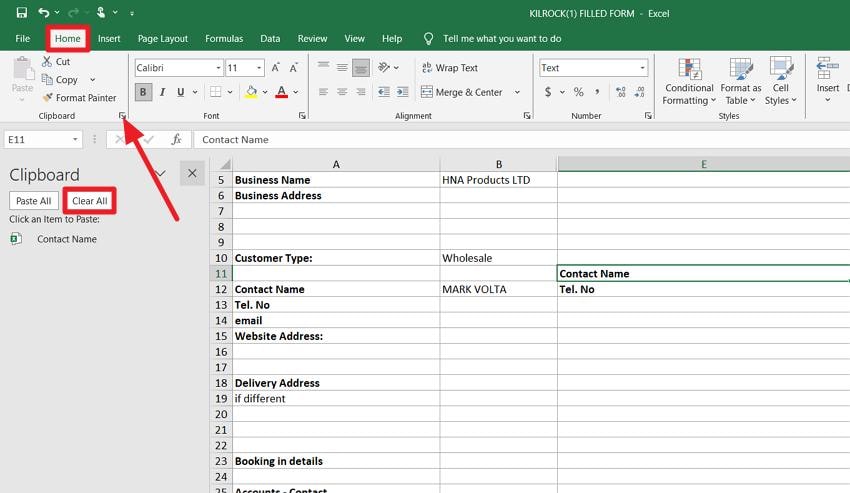Open Format as Table gallery
850x493 pixels.
(740, 82)
